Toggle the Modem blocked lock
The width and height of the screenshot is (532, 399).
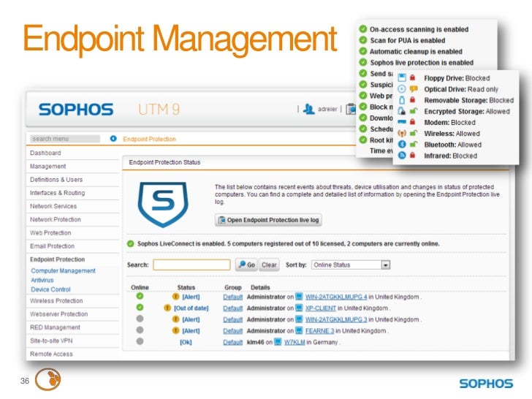click(x=413, y=122)
